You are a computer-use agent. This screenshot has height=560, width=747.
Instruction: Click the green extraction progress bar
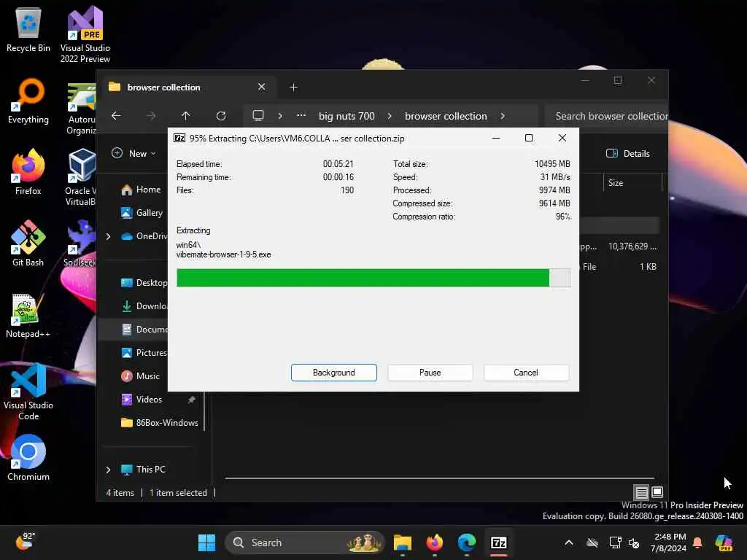tap(373, 278)
